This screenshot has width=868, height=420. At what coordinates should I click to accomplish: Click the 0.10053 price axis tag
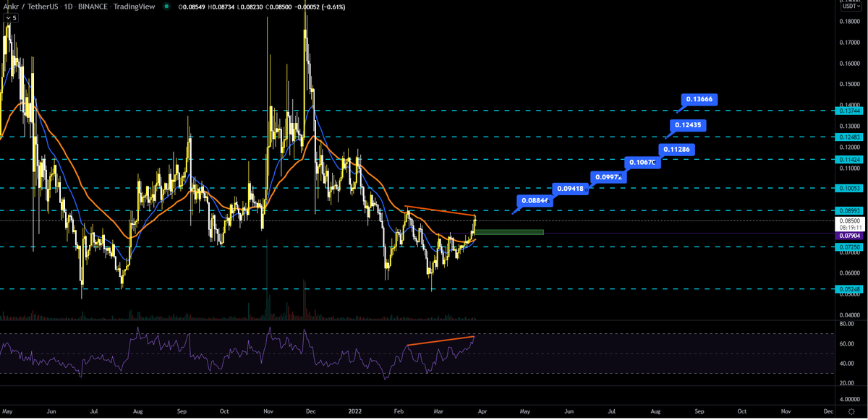(848, 188)
